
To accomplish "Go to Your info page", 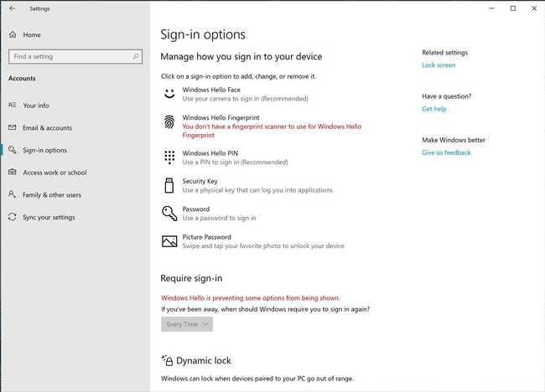I will [36, 106].
